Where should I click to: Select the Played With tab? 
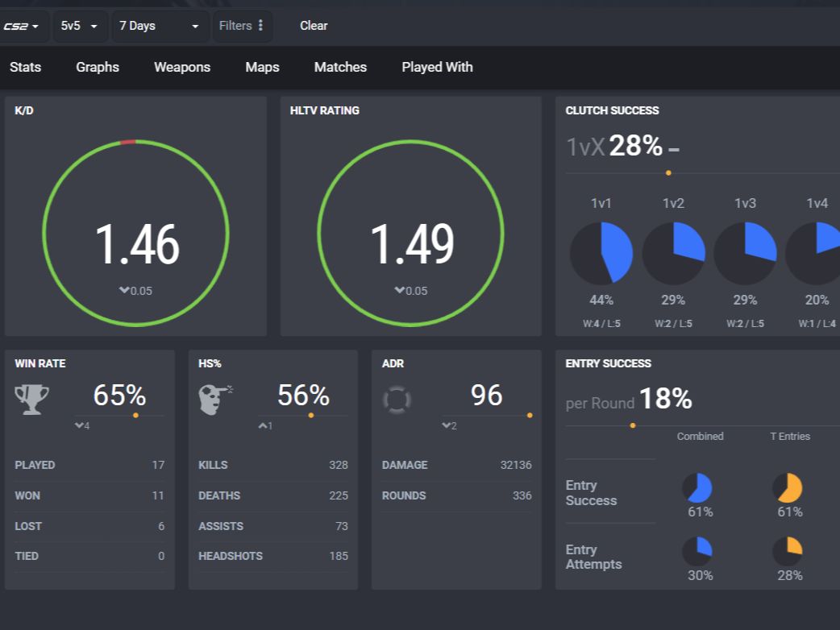437,67
